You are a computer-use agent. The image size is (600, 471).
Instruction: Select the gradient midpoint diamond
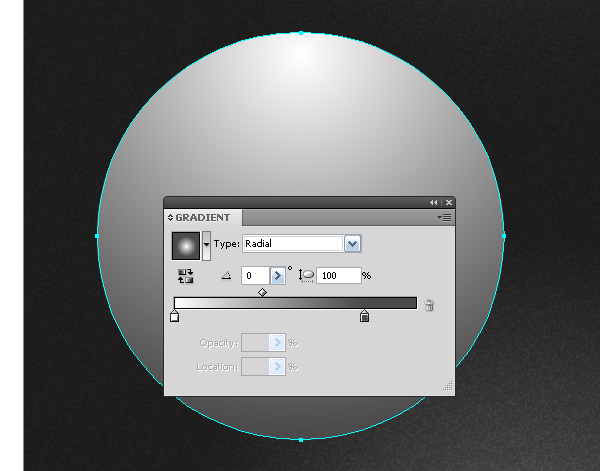pos(262,293)
